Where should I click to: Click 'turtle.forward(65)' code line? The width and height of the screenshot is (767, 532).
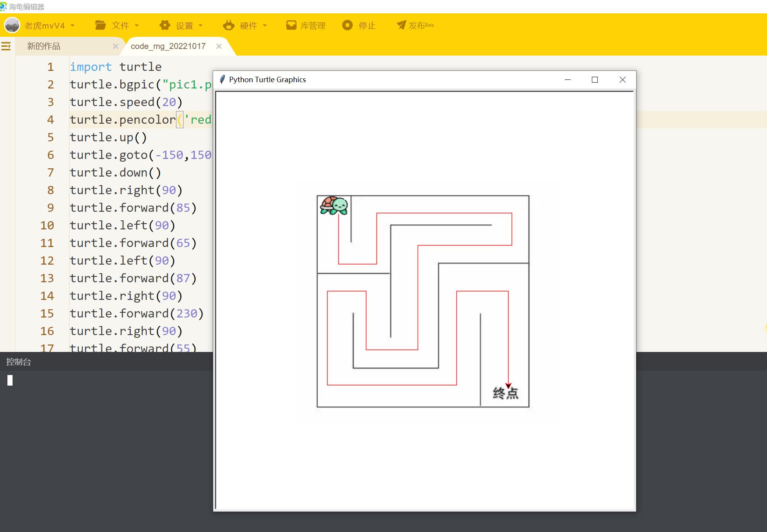pyautogui.click(x=133, y=243)
